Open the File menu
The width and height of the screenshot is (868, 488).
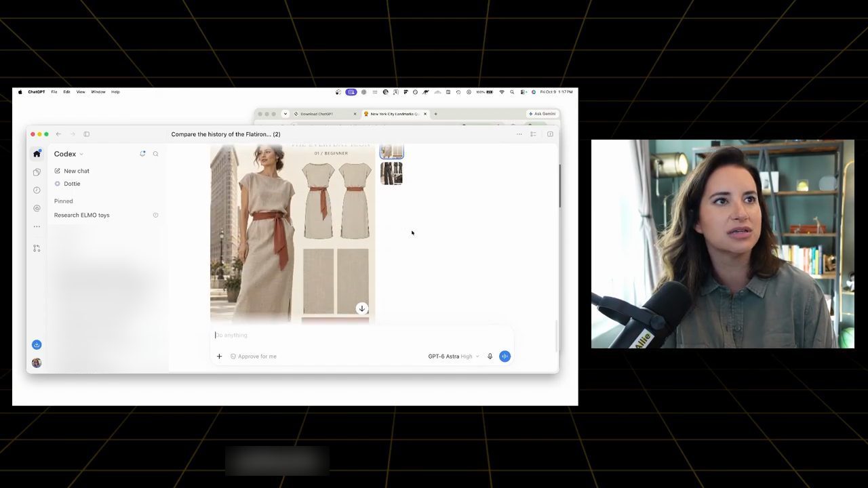(54, 91)
